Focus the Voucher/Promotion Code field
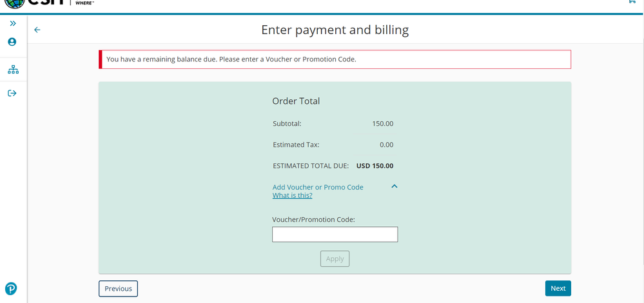Viewport: 644px width, 303px height. coord(335,235)
